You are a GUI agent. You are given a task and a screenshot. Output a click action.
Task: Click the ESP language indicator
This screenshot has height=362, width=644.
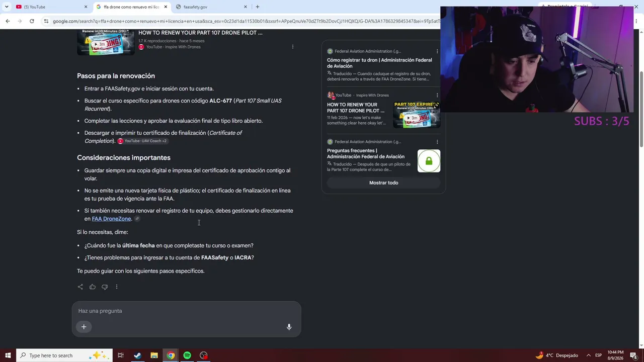(x=598, y=355)
